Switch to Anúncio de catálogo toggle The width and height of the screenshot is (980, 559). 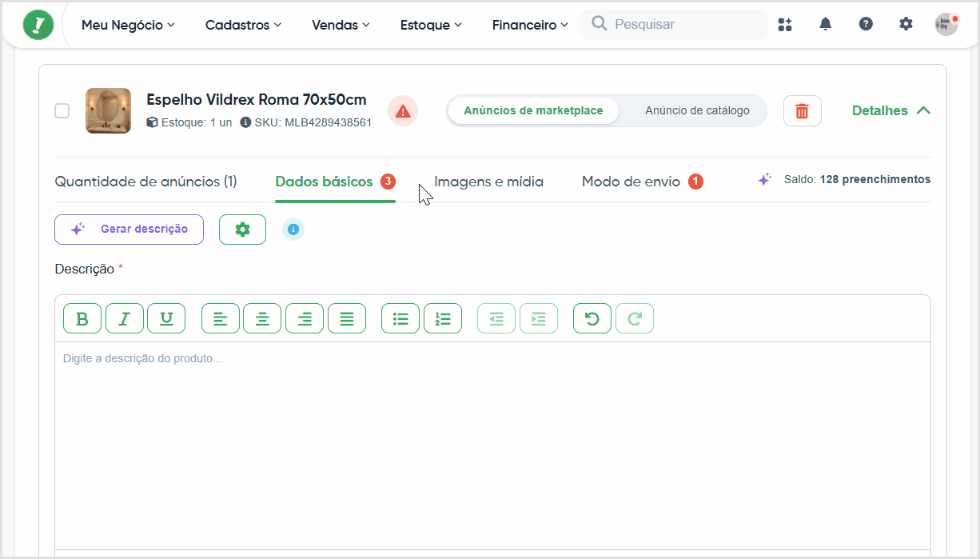(697, 110)
